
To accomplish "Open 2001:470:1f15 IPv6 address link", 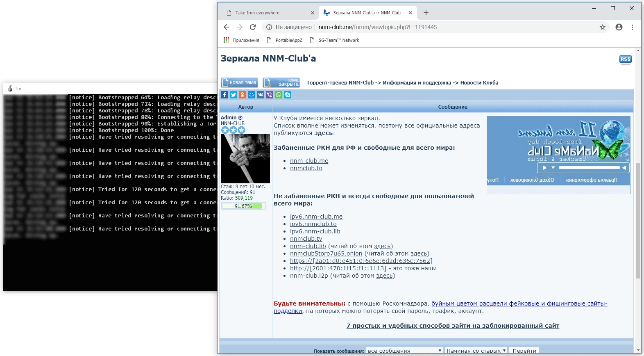I will coord(338,268).
